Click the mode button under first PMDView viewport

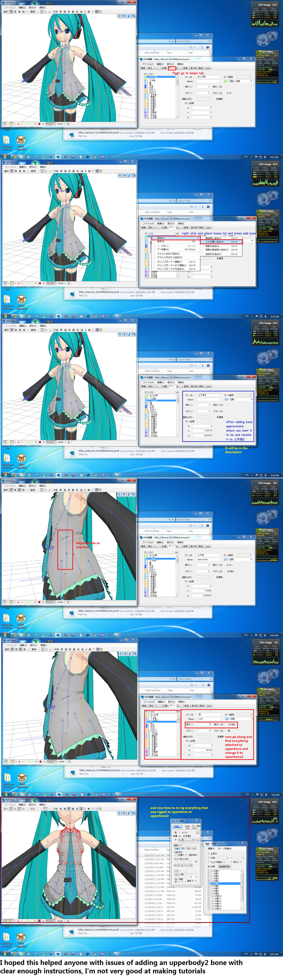[60, 124]
